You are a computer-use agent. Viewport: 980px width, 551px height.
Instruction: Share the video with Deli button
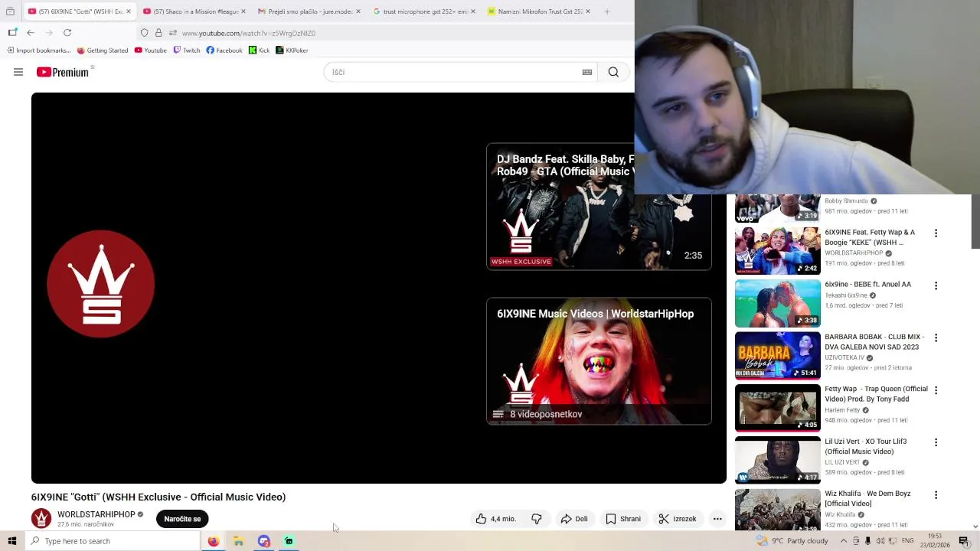coord(574,519)
